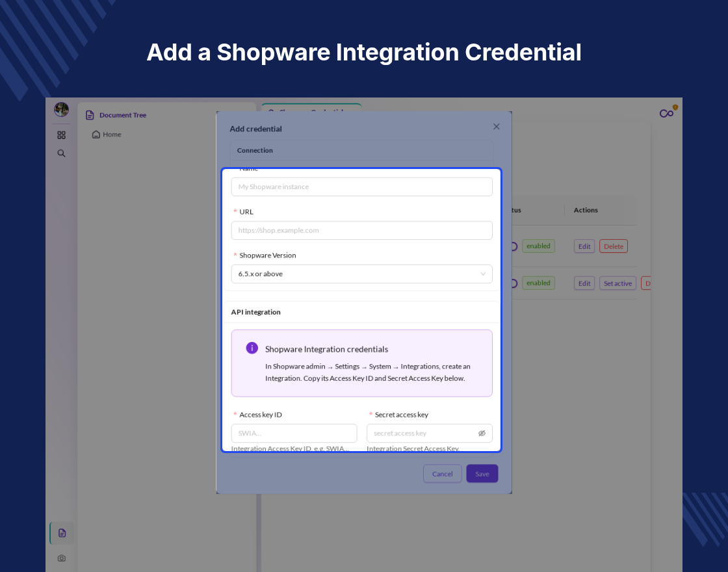Click the Cancel button
The width and height of the screenshot is (728, 572).
[443, 474]
